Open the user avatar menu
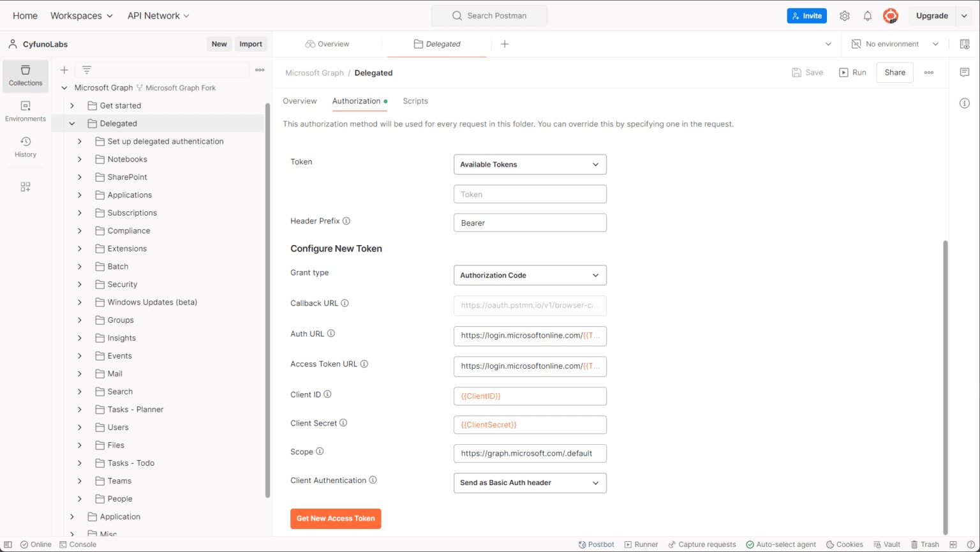980x552 pixels. [x=891, y=16]
